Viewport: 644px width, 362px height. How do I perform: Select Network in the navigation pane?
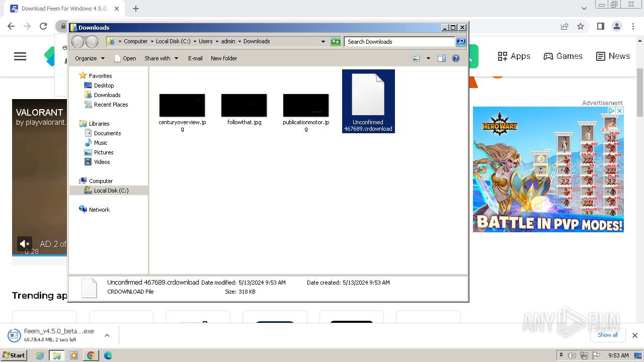(99, 210)
